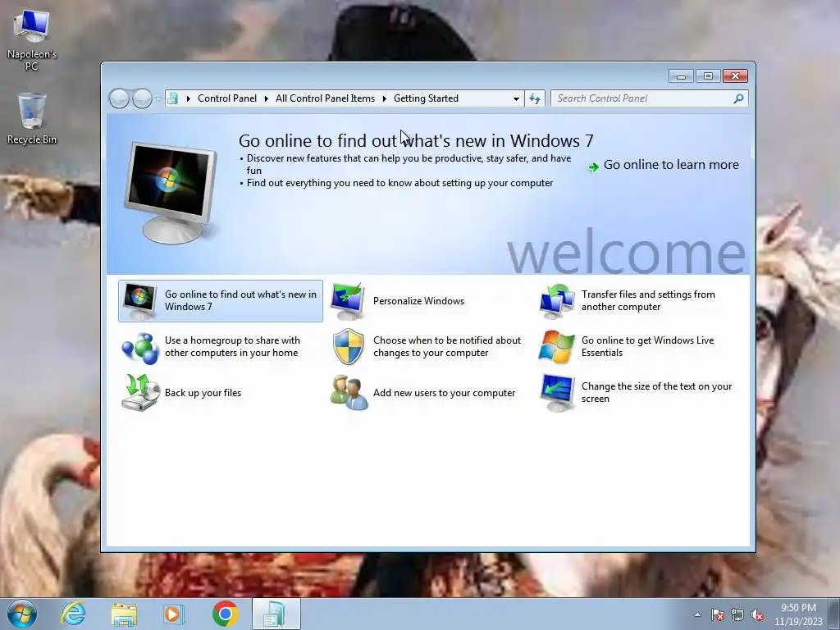
Task: Open address bar history dropdown arrow
Action: click(x=516, y=98)
